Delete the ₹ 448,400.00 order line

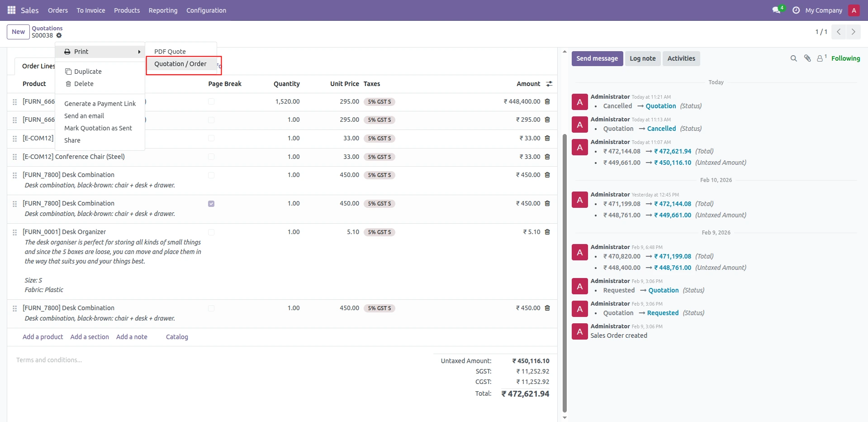pos(547,101)
